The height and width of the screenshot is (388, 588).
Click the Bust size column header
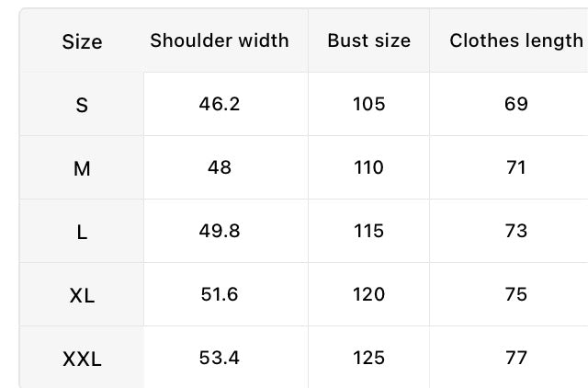[368, 40]
